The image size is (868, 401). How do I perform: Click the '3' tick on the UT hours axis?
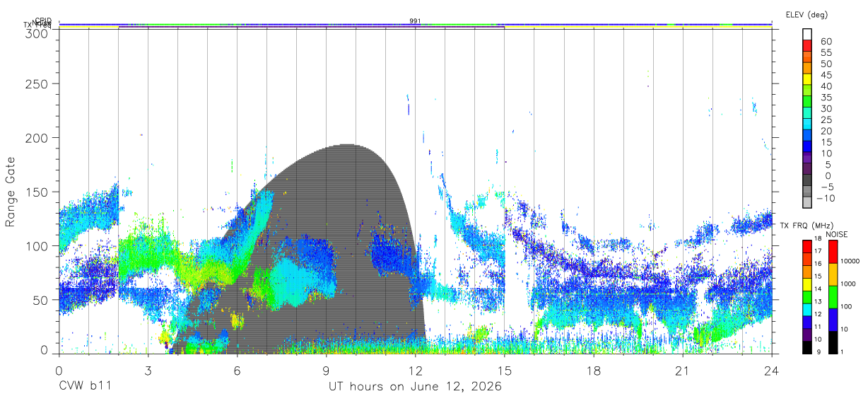point(148,370)
